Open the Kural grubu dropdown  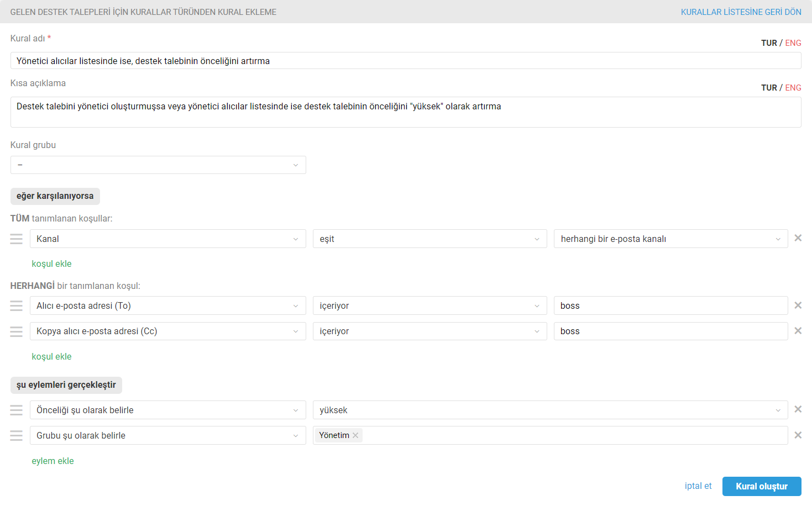[158, 165]
